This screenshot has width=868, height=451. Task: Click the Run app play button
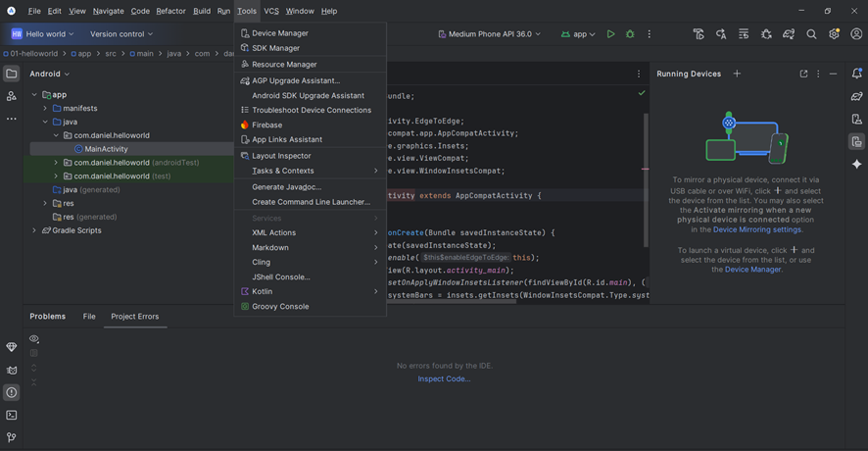tap(610, 34)
